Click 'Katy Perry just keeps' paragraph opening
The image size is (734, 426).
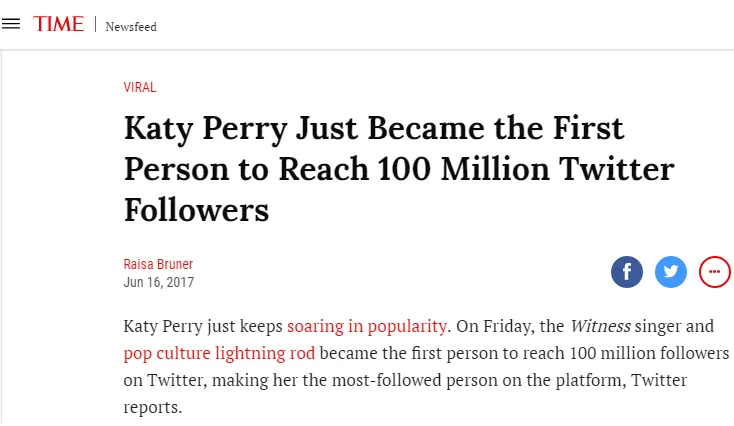tap(203, 326)
